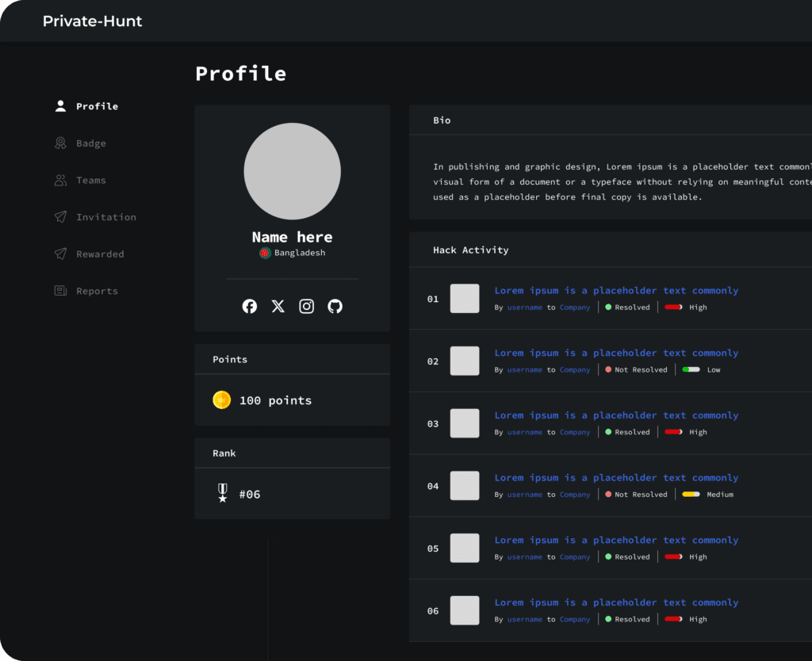The width and height of the screenshot is (812, 661).
Task: Open hack activity 06 title link
Action: [616, 602]
